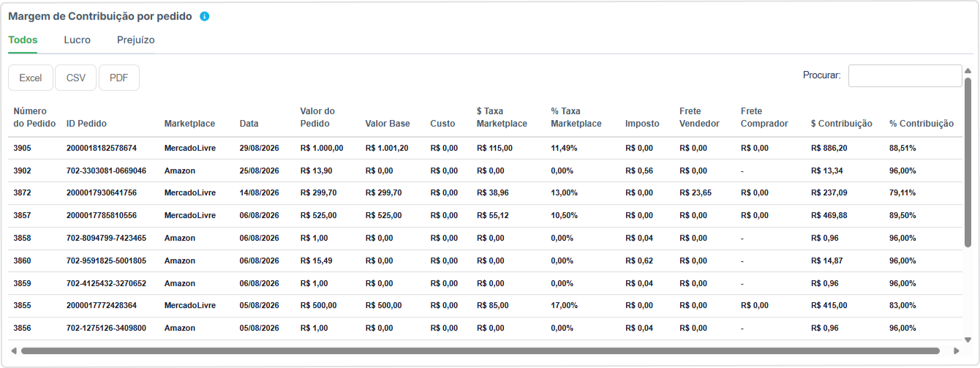Focus the Procurar search field
Viewport: 980px width, 368px height.
pos(905,75)
